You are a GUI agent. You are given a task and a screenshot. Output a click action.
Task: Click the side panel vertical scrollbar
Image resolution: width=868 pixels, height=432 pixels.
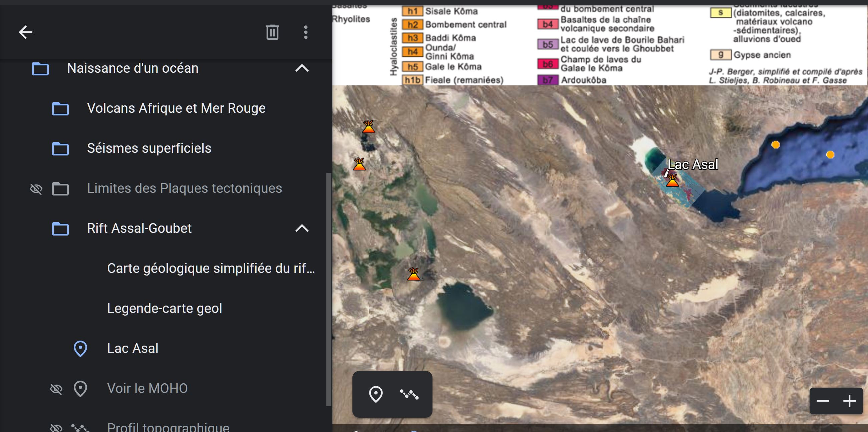tap(329, 290)
